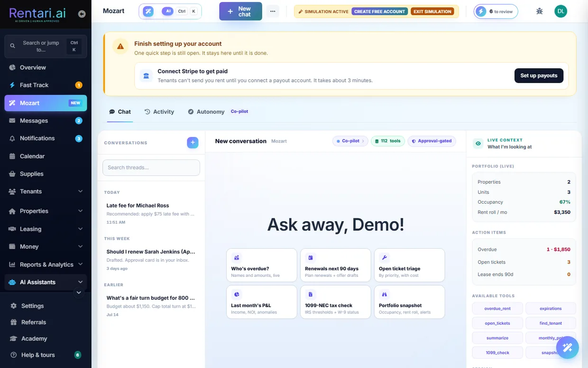Switch to the Chat tab
This screenshot has width=588, height=368.
point(120,112)
